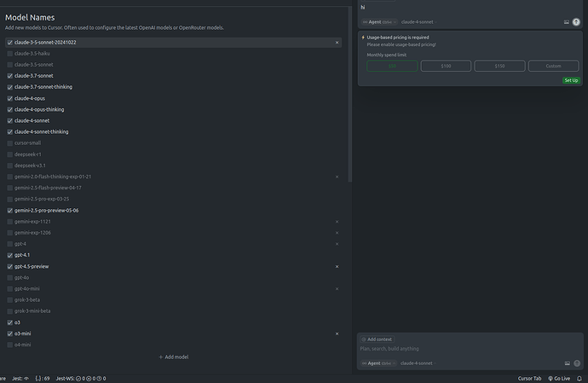Click send arrow icon in top chat message
Image resolution: width=588 pixels, height=383 pixels.
coord(576,22)
